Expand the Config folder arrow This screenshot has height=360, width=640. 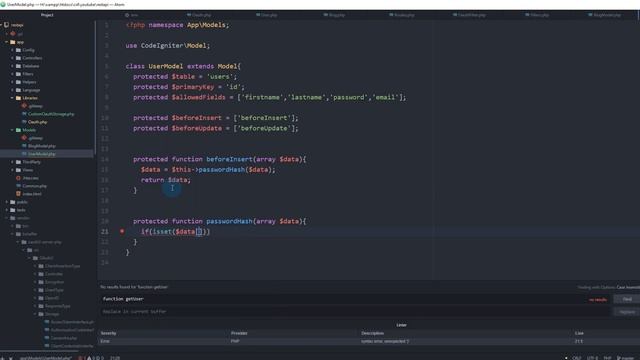coord(13,50)
